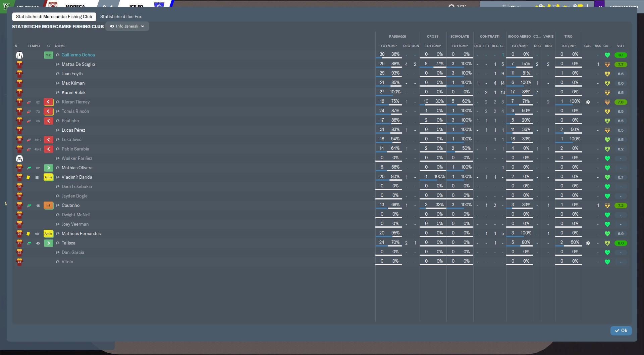Click Mattia De Sciglio's 7.7 rating badge
644x355 pixels.
pyautogui.click(x=621, y=64)
